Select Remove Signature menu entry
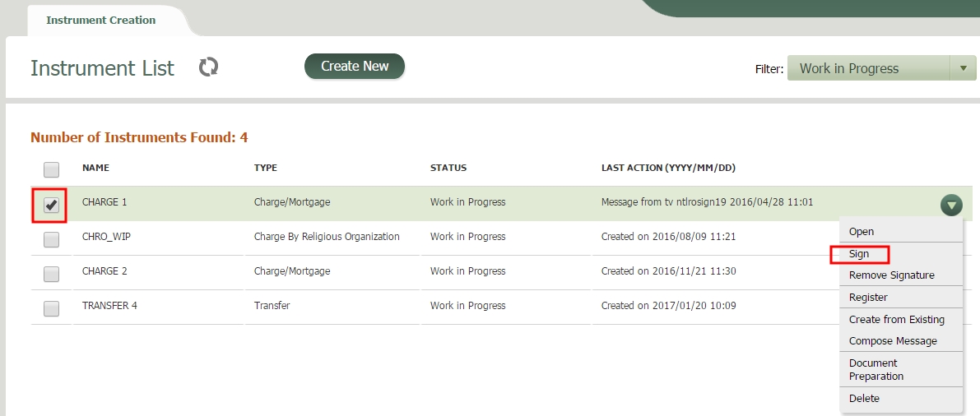 pos(892,275)
